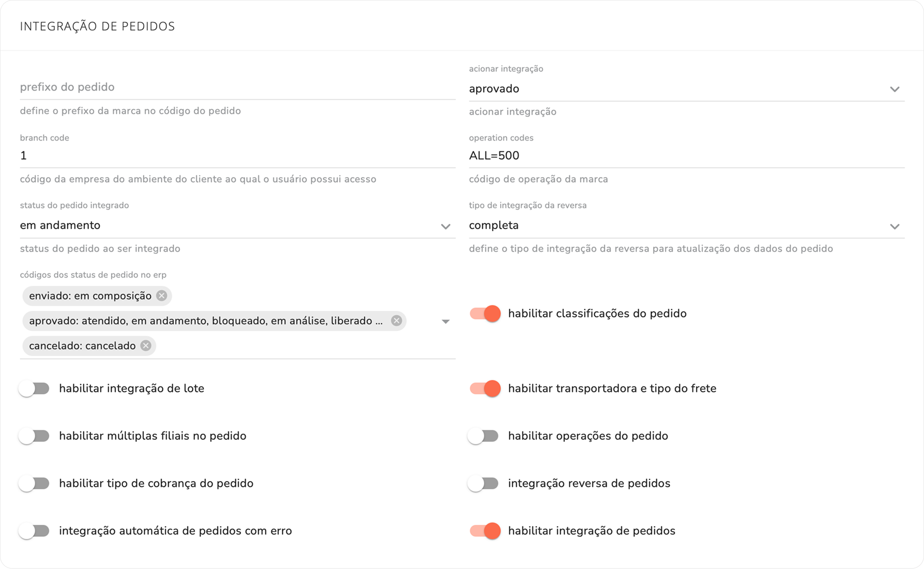Enable 'habilitar tipo de cobrança do pedido'
The height and width of the screenshot is (569, 924).
click(x=34, y=483)
